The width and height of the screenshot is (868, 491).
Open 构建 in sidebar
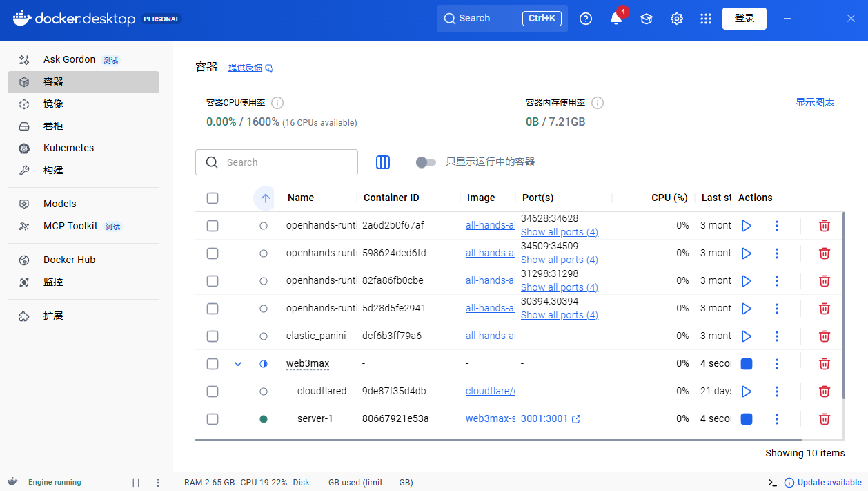point(83,170)
